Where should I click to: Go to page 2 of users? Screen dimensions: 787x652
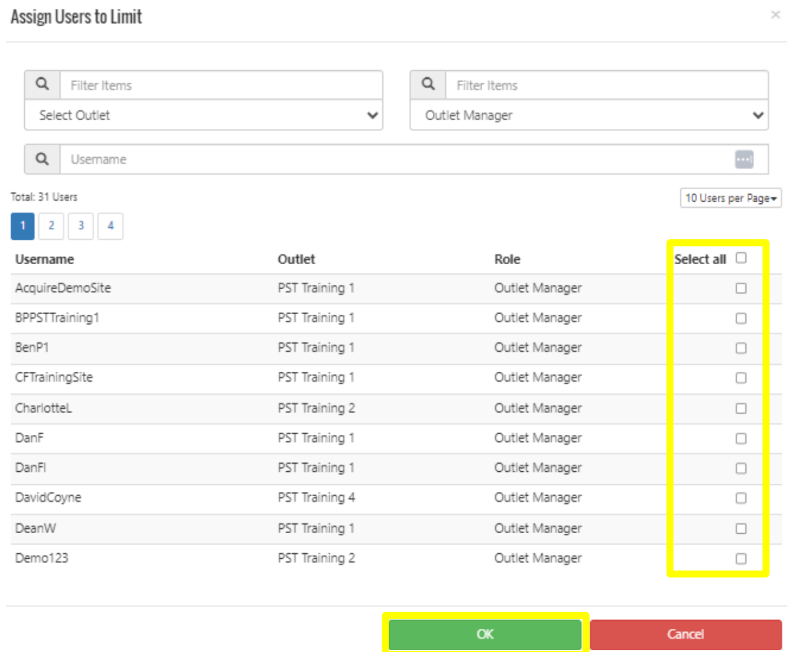[52, 226]
